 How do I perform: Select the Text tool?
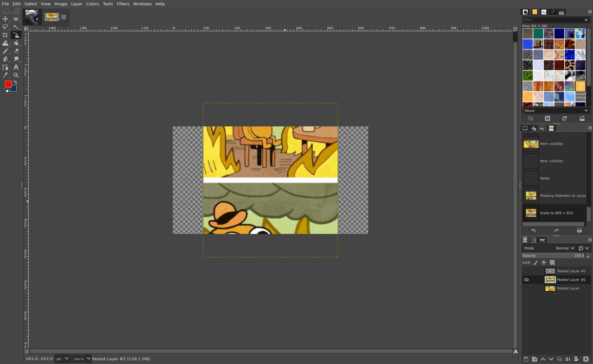pyautogui.click(x=16, y=67)
